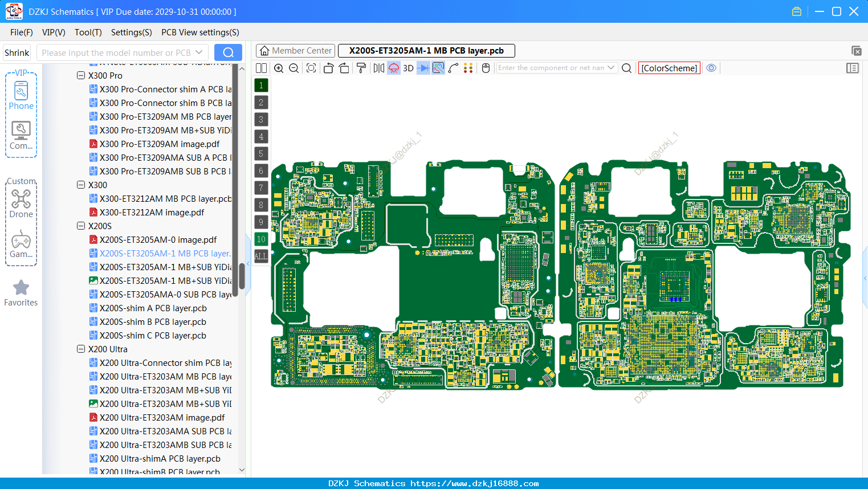Open the model number dropdown arrow

pos(199,52)
